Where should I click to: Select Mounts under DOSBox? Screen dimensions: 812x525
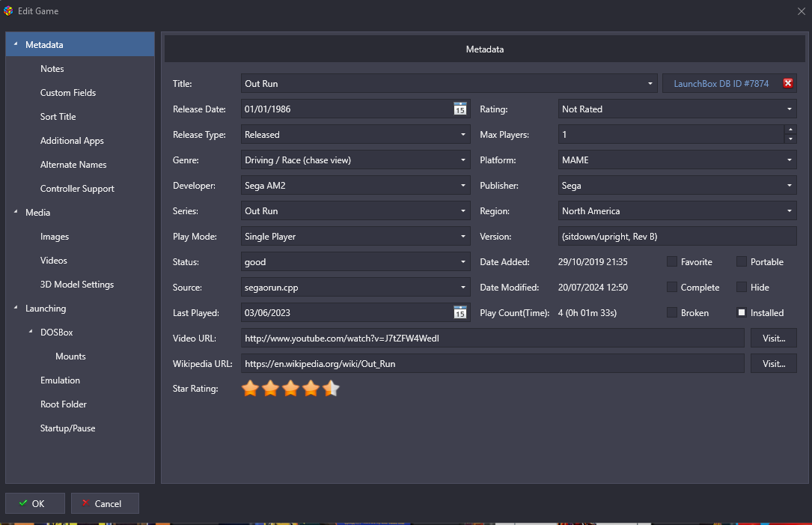point(70,356)
